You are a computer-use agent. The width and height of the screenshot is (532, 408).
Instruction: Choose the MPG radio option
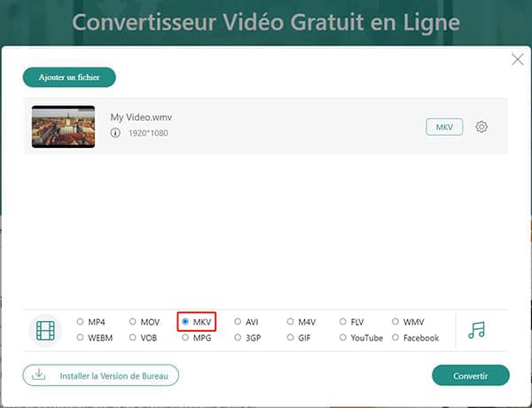185,337
